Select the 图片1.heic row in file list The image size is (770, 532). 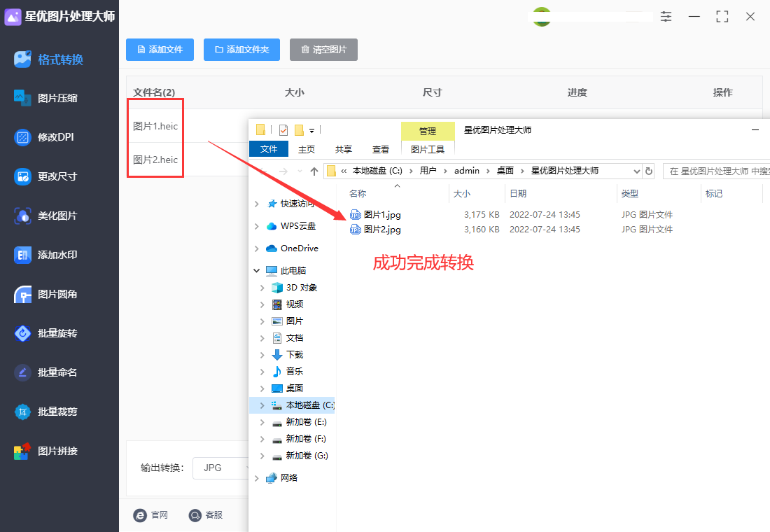coord(155,126)
